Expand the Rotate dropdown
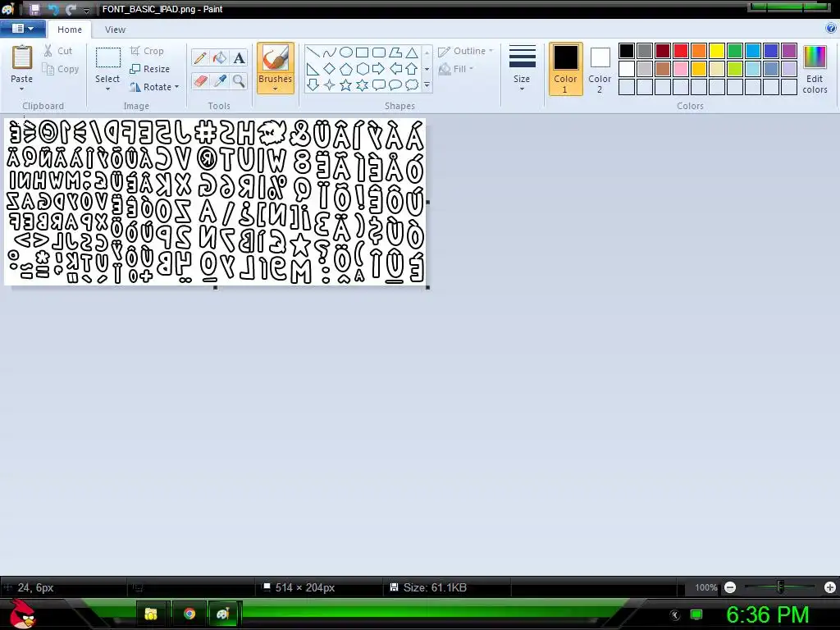The image size is (840, 630). [x=177, y=87]
